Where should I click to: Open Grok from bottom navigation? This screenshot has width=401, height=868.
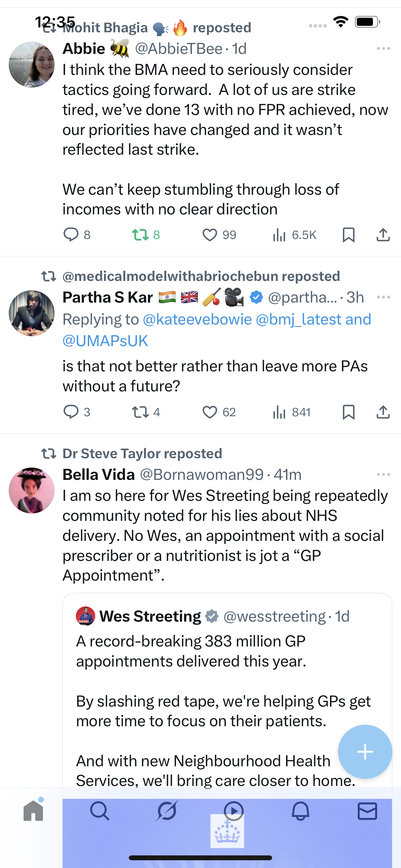click(x=167, y=811)
